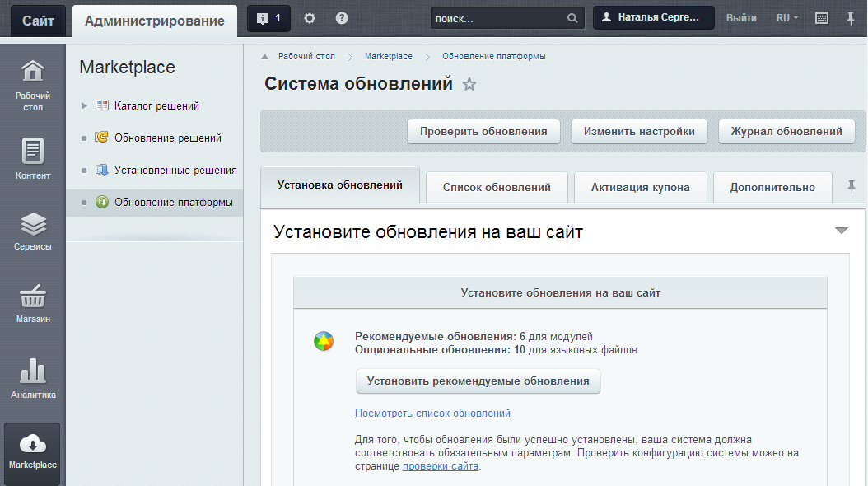Open the Сервисы sidebar section
The image size is (868, 486).
click(x=32, y=231)
